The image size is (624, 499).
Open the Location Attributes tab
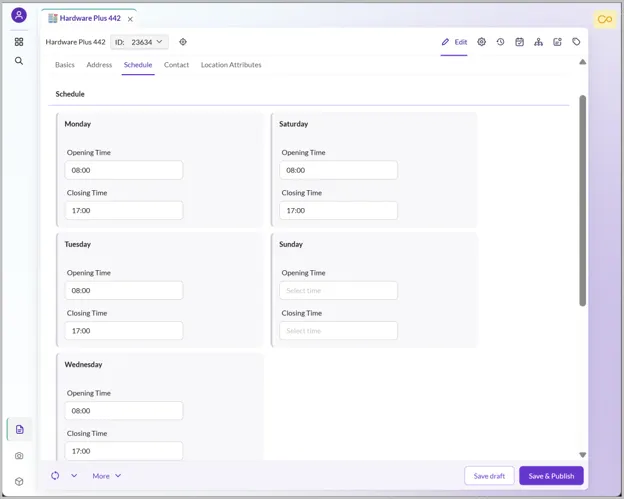pos(231,65)
